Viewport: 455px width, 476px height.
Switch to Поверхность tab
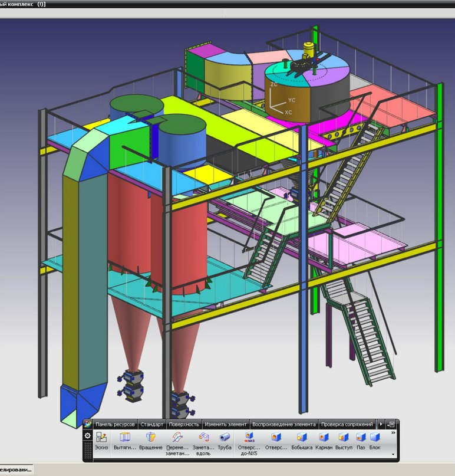184,425
